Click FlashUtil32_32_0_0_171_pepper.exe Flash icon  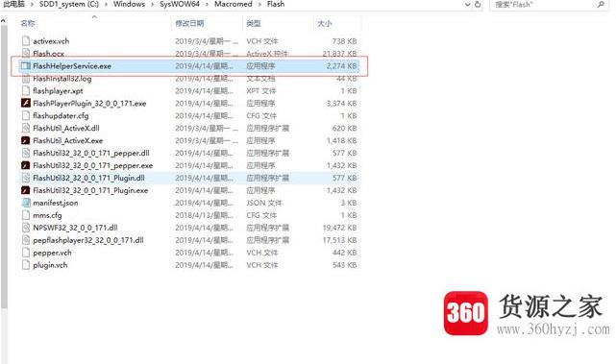click(26, 165)
